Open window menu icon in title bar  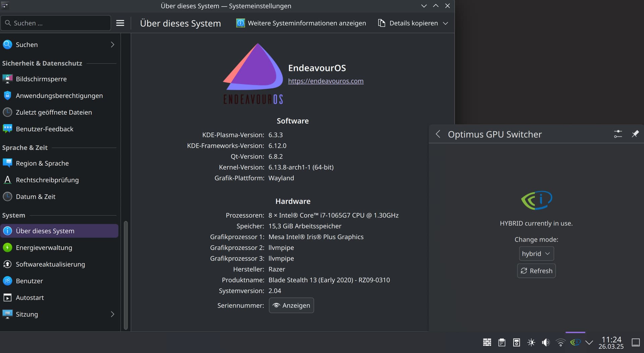click(5, 5)
